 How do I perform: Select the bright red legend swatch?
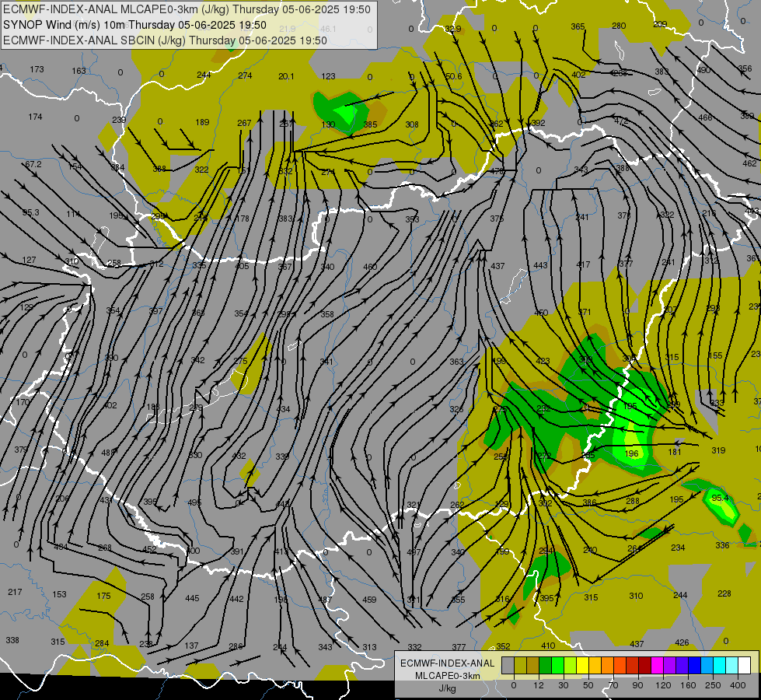pos(633,666)
